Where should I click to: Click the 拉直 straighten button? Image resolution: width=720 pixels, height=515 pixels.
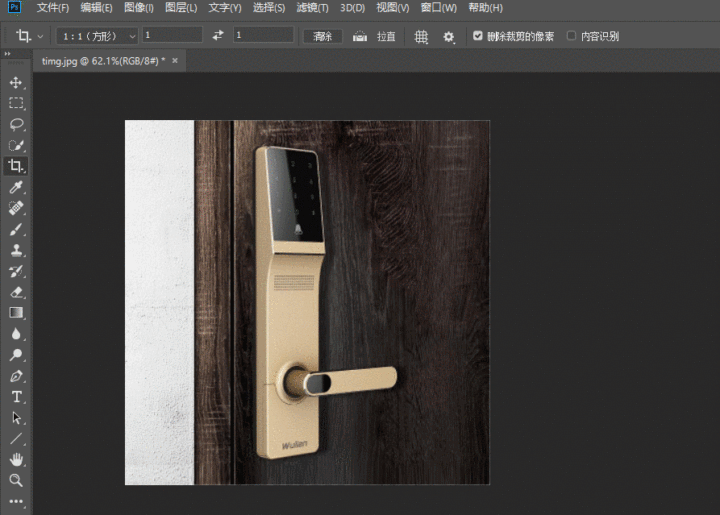(x=375, y=36)
